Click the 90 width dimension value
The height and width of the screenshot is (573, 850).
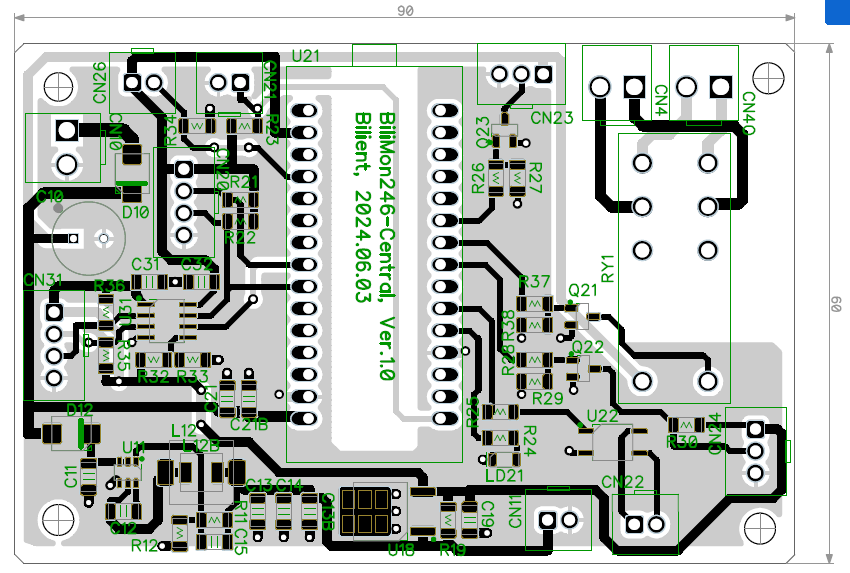click(x=405, y=11)
